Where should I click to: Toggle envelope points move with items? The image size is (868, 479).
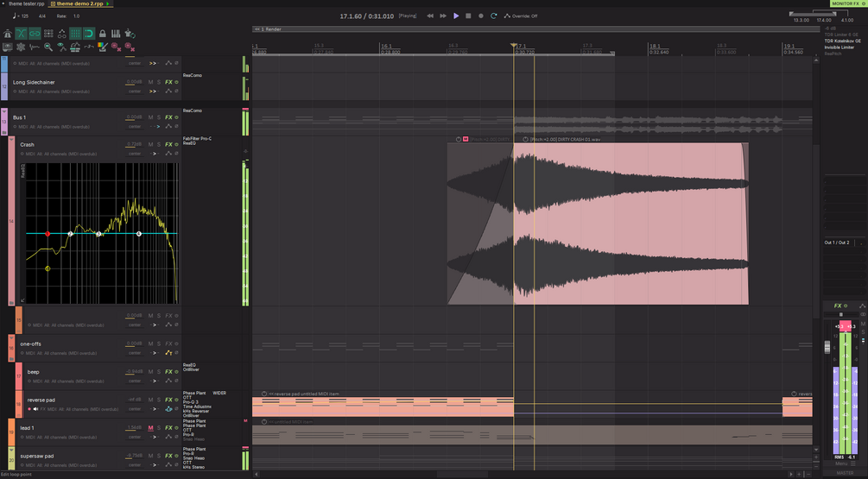61,34
